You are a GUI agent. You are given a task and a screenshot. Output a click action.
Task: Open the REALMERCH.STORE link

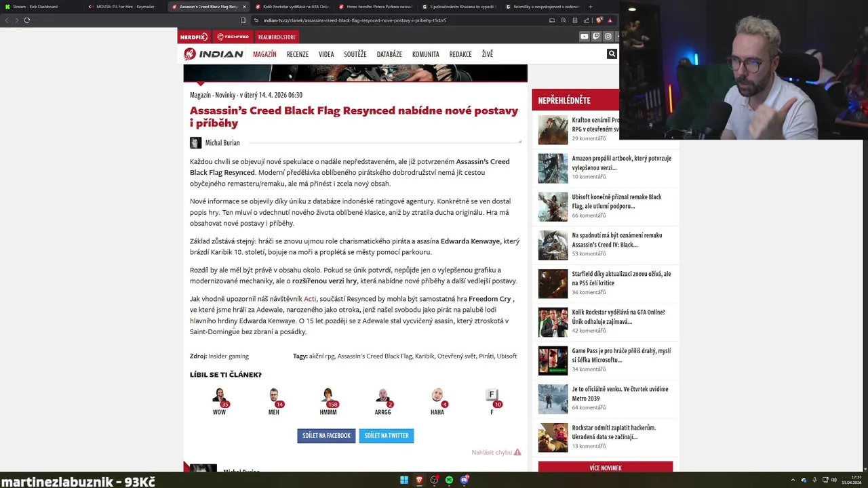(x=277, y=37)
